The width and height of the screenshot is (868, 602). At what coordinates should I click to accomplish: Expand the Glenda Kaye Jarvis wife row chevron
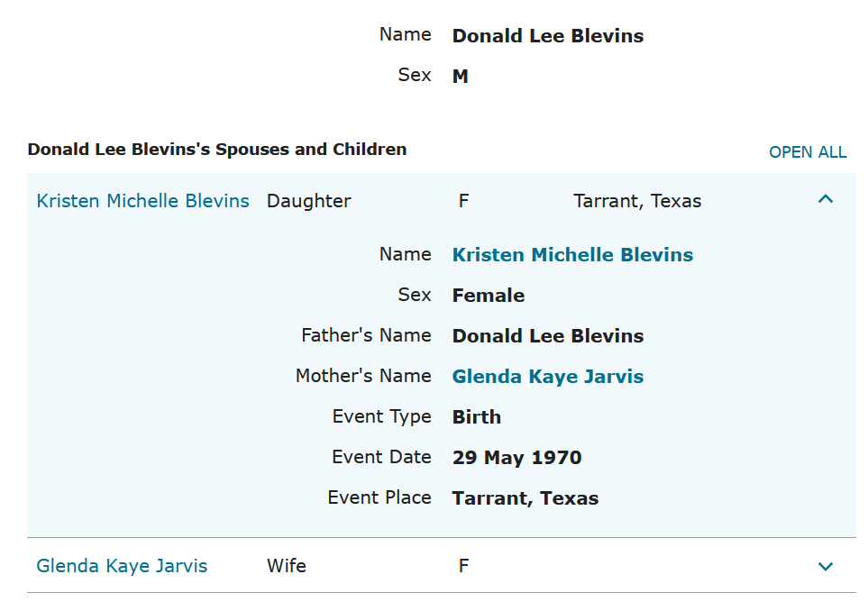(825, 566)
